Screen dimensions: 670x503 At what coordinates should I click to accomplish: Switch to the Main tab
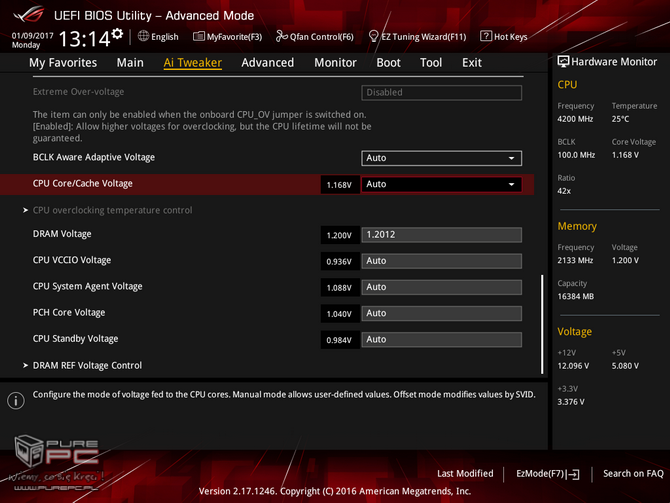[130, 62]
